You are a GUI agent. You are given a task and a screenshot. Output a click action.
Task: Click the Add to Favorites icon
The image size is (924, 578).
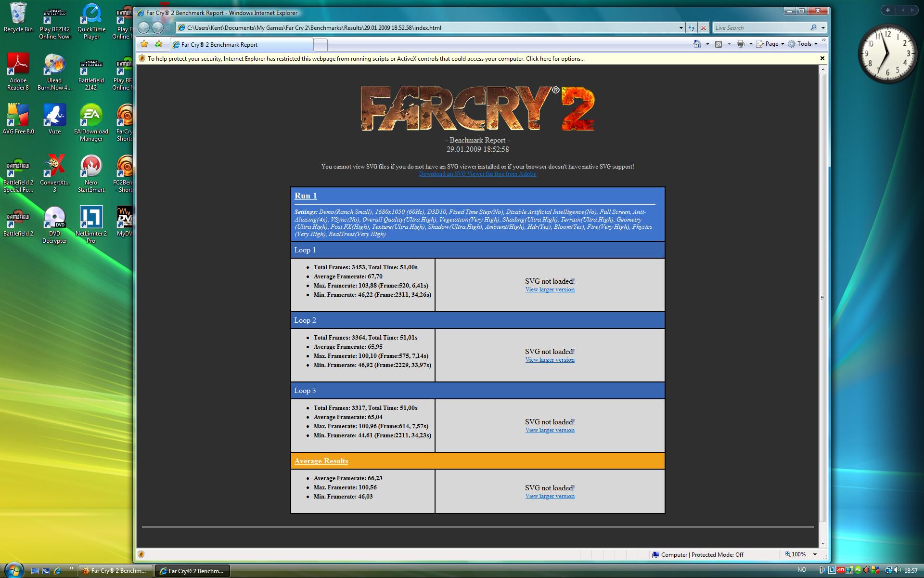[158, 44]
